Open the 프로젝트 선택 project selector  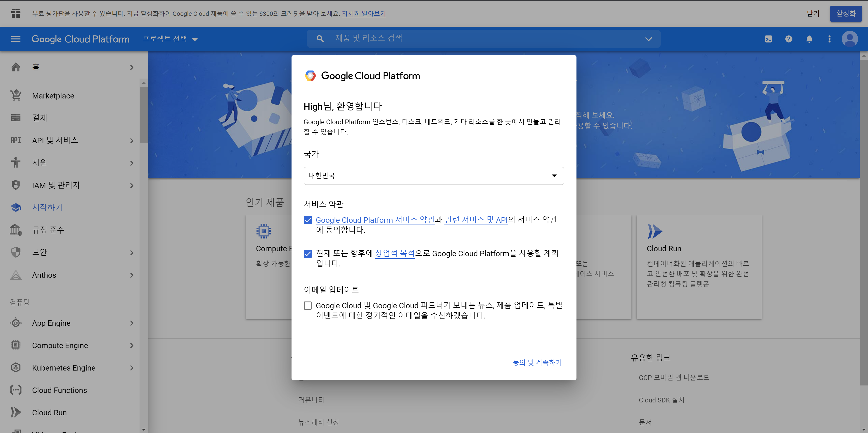coord(170,39)
